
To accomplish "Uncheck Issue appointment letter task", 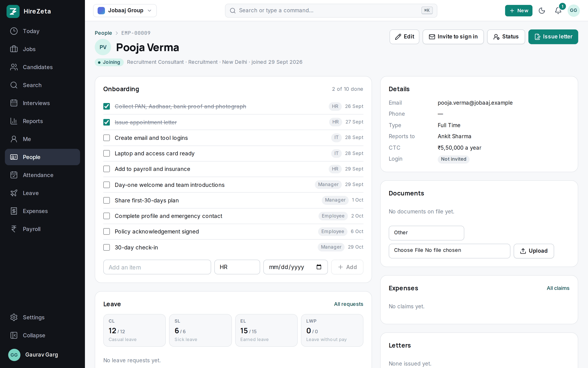I will click(106, 122).
